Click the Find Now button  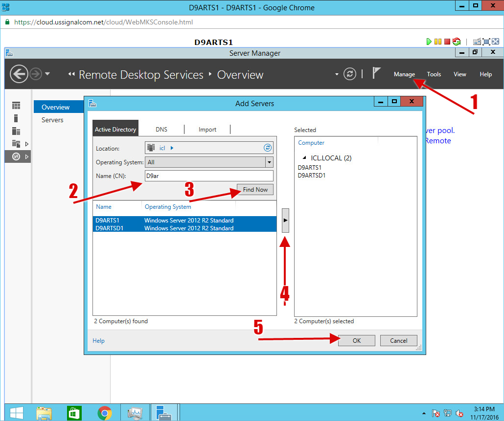(x=255, y=189)
